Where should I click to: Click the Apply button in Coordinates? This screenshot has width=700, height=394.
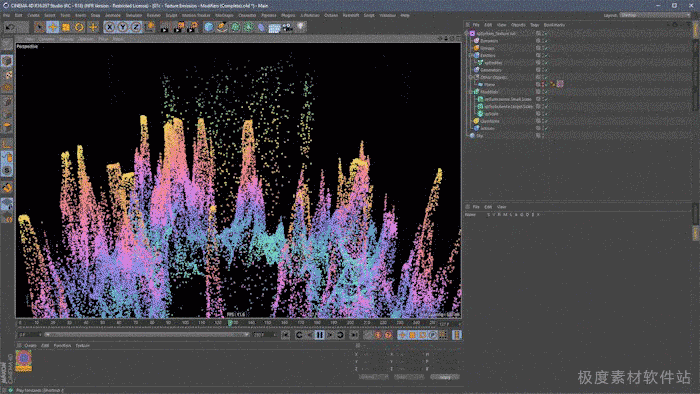click(445, 377)
